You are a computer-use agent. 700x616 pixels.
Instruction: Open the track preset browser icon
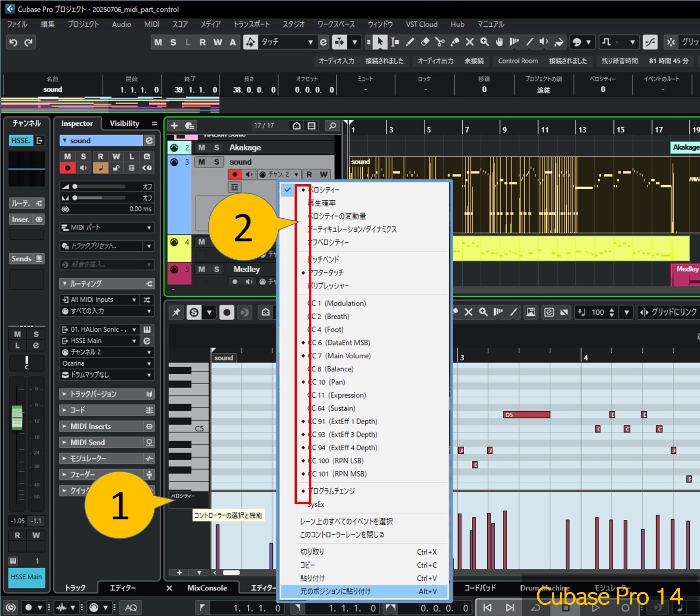point(190,126)
